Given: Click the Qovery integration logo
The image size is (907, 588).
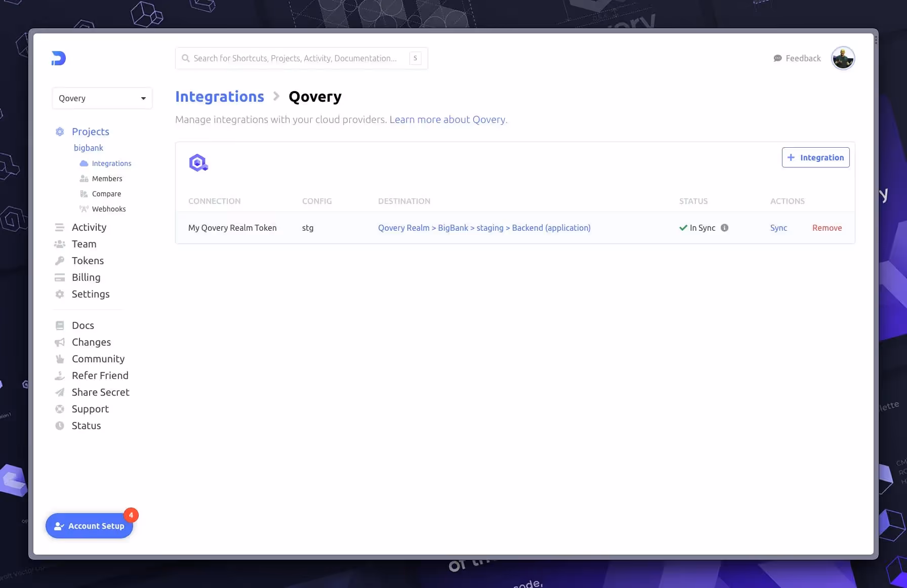Looking at the screenshot, I should [198, 163].
